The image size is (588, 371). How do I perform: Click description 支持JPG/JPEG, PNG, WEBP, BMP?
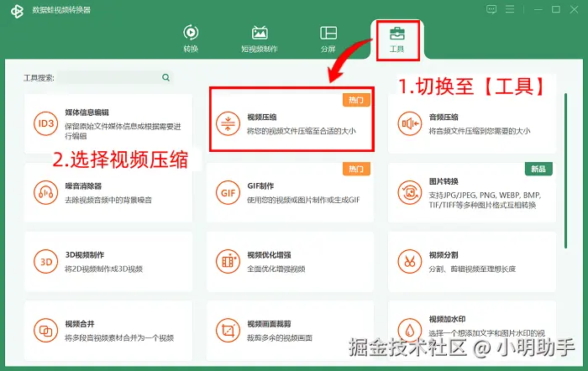[486, 196]
